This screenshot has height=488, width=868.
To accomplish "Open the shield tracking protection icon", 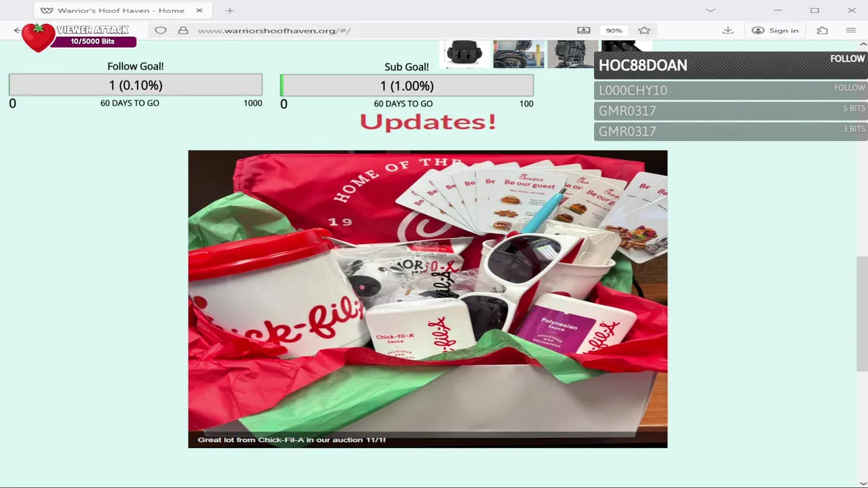I will [x=161, y=30].
